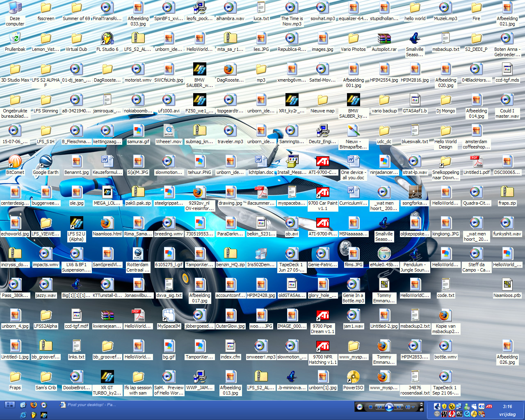Open Google Earth desktop shortcut

(x=46, y=165)
